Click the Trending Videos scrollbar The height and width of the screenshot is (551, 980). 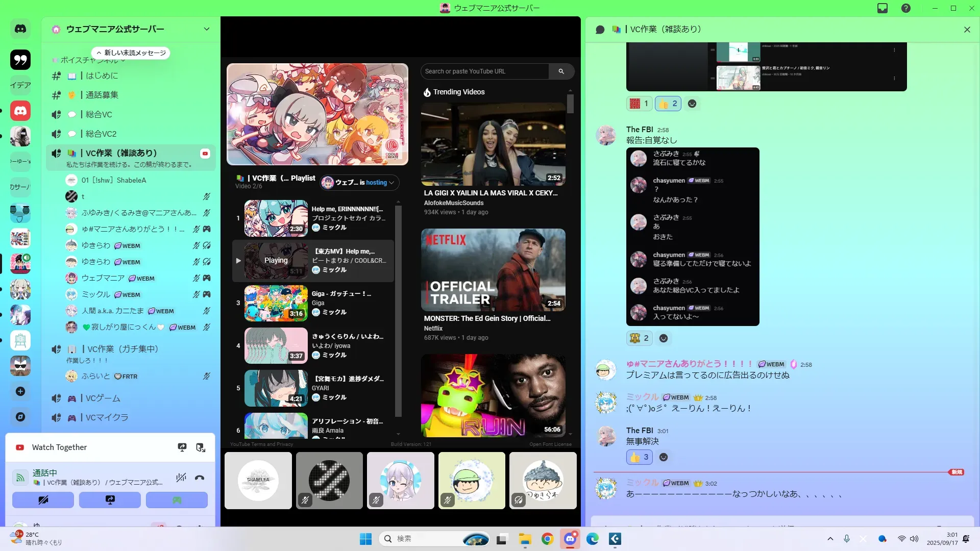tap(570, 104)
